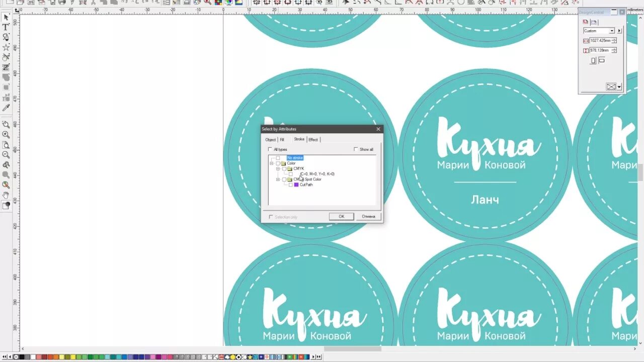Click the yellow circle swatch icon in the palette bar
This screenshot has height=362, width=644.
pos(233,357)
